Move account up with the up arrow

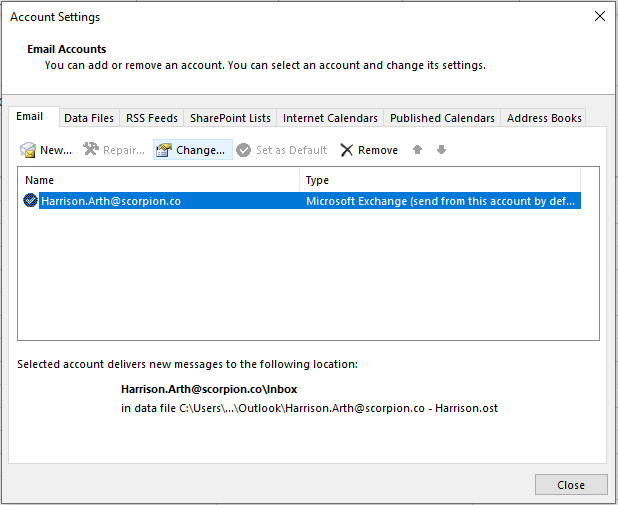417,149
